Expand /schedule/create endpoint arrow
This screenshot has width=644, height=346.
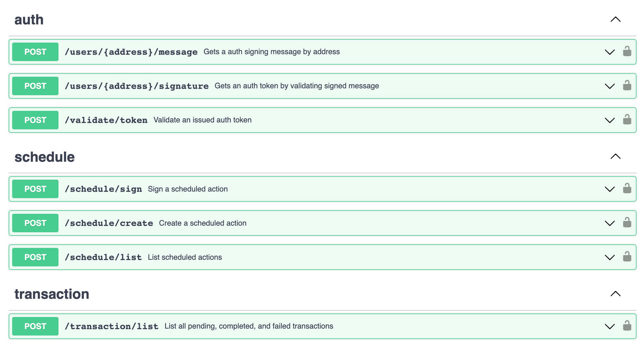click(x=610, y=223)
